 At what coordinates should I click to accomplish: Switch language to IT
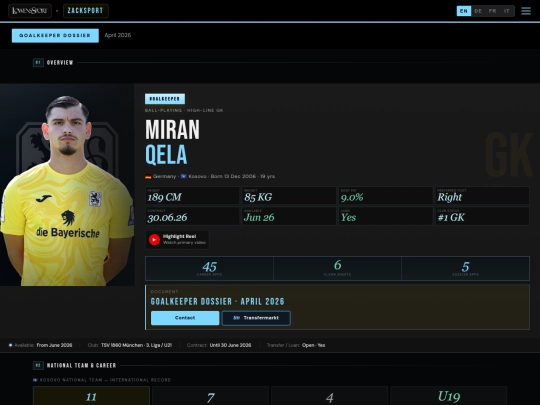click(507, 11)
